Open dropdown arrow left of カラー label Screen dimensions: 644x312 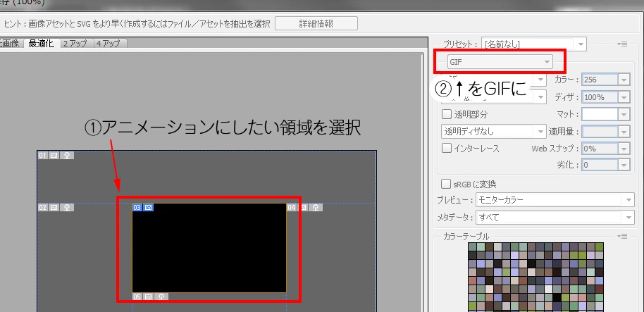pyautogui.click(x=541, y=79)
